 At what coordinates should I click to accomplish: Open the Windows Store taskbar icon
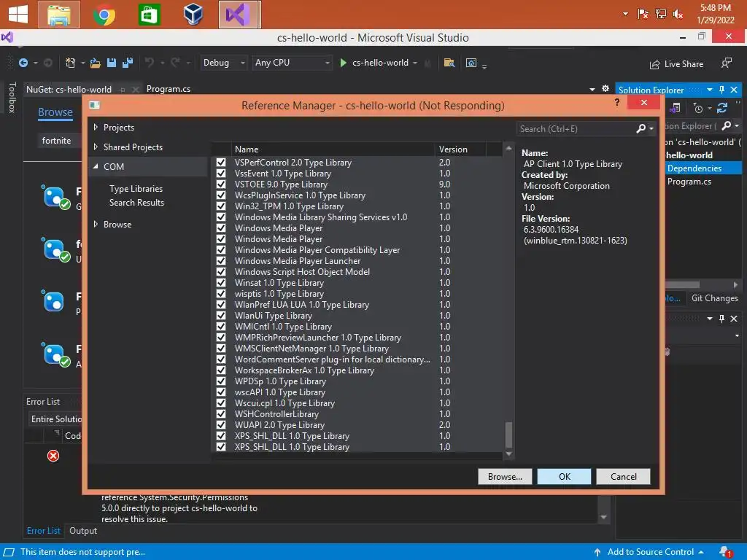click(x=149, y=15)
